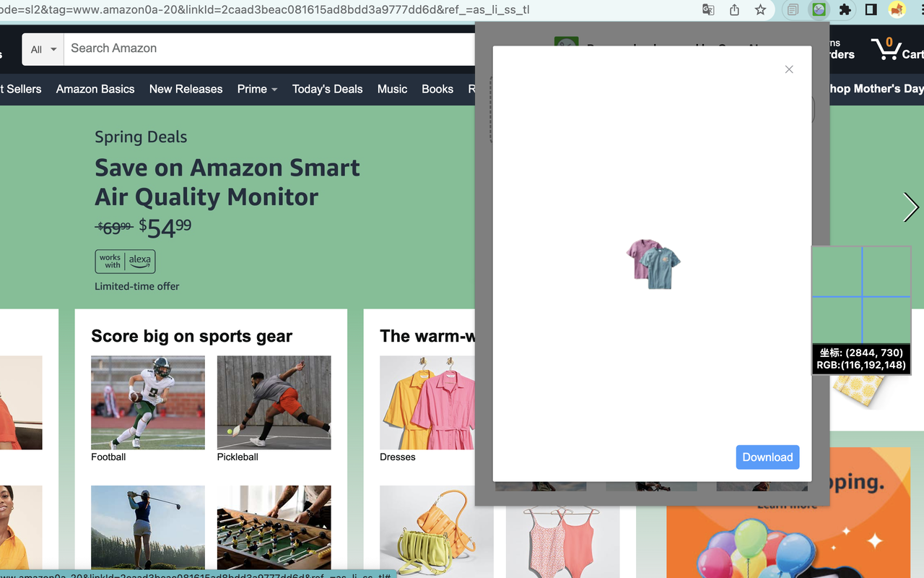Click the t-shirts preview image
The image size is (924, 578).
click(x=653, y=264)
